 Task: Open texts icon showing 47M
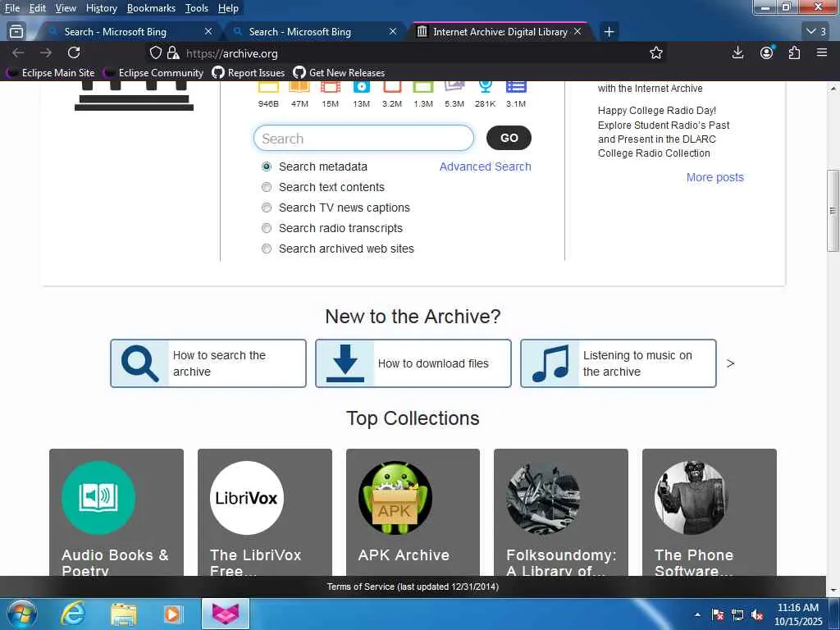[299, 87]
